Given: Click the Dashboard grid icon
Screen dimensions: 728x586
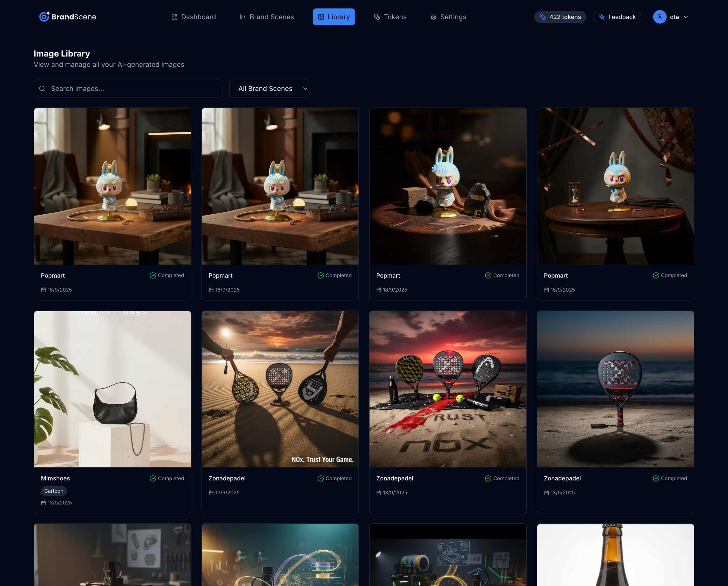Looking at the screenshot, I should pos(174,17).
